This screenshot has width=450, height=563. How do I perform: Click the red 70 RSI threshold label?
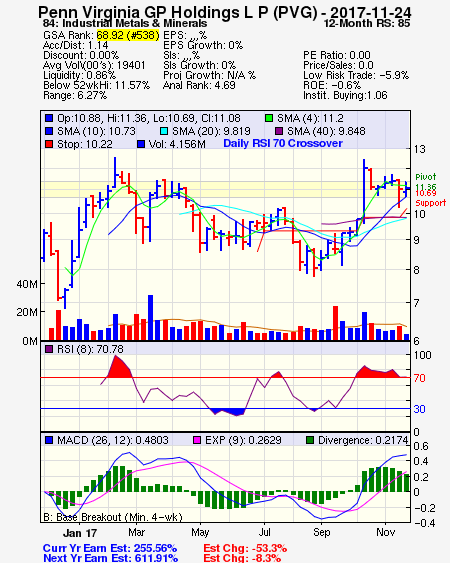419,378
